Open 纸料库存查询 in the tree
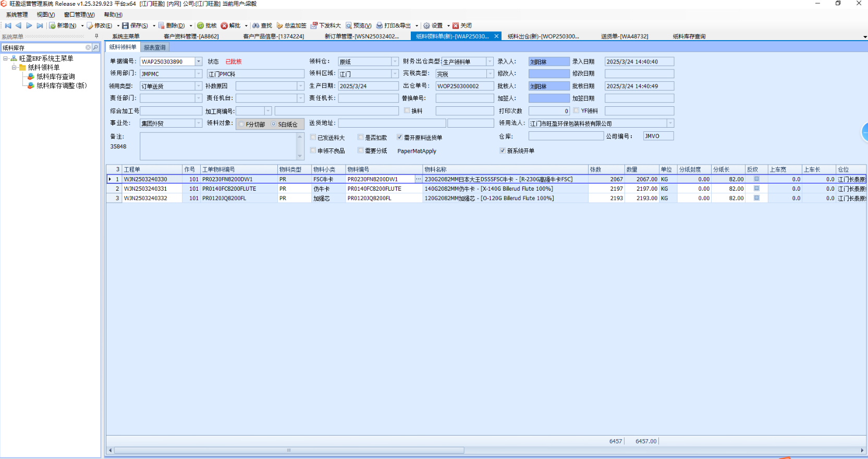 click(56, 77)
